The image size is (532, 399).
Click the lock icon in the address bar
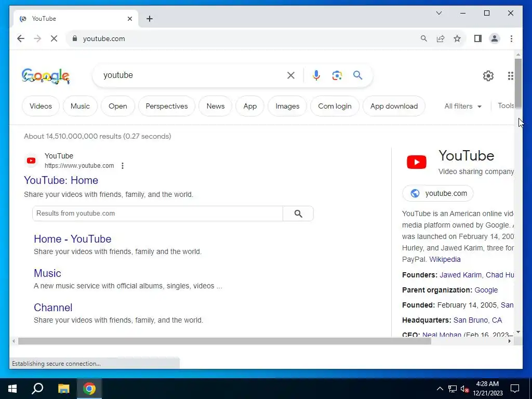click(75, 38)
